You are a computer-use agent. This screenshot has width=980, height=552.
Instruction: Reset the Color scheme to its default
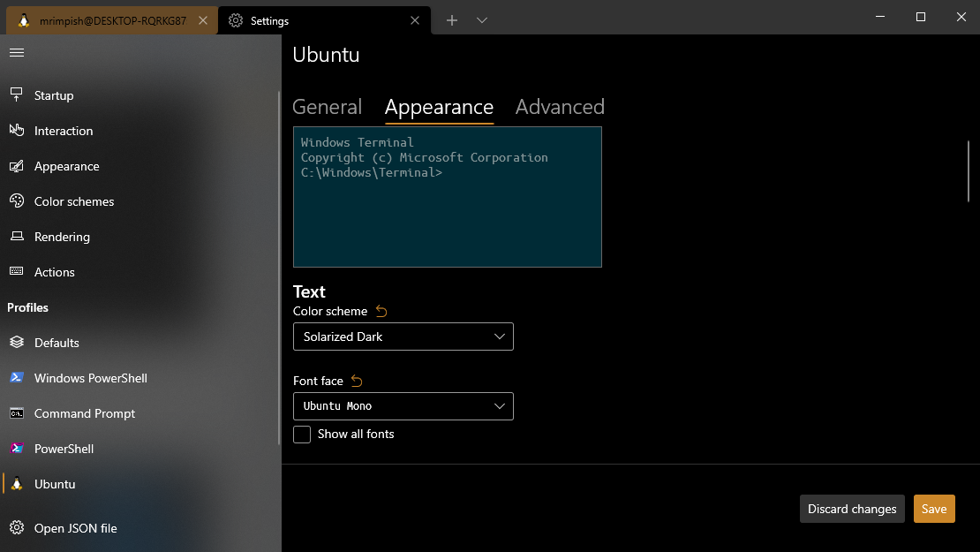pos(381,311)
